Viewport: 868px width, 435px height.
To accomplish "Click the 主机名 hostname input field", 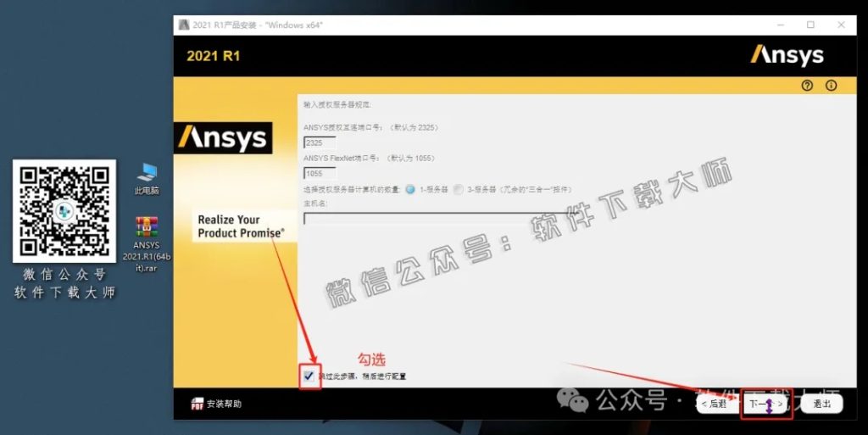I will click(x=441, y=218).
